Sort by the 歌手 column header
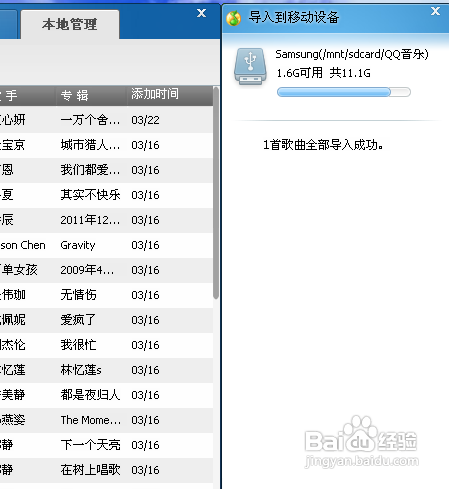The width and height of the screenshot is (449, 489). tap(27, 95)
